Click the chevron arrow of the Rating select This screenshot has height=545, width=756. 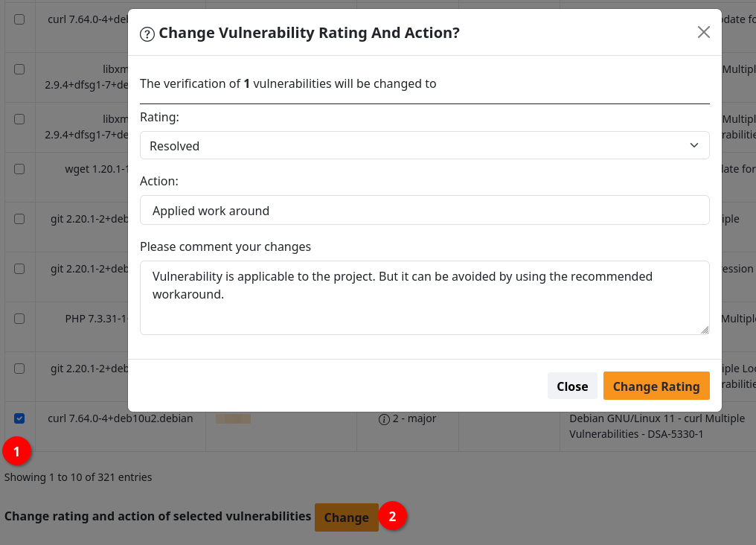click(x=694, y=146)
